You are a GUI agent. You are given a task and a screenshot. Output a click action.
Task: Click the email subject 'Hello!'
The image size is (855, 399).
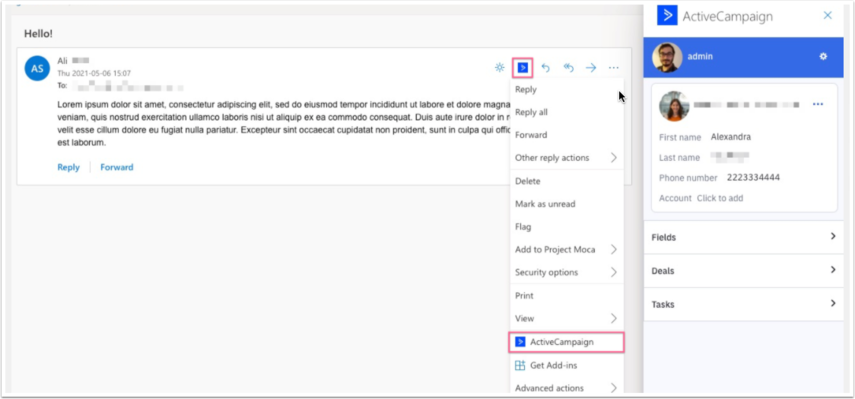pyautogui.click(x=38, y=34)
